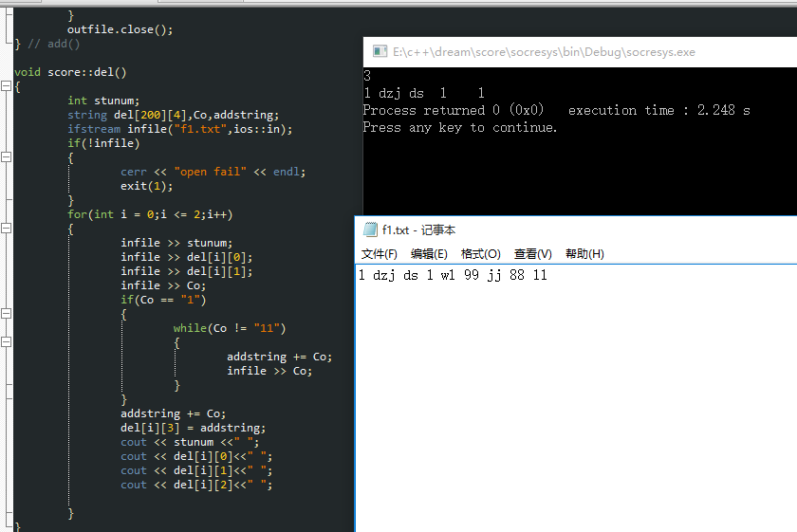Click the "del[i][3] = addstring;" code line
This screenshot has height=532, width=797.
pos(193,428)
